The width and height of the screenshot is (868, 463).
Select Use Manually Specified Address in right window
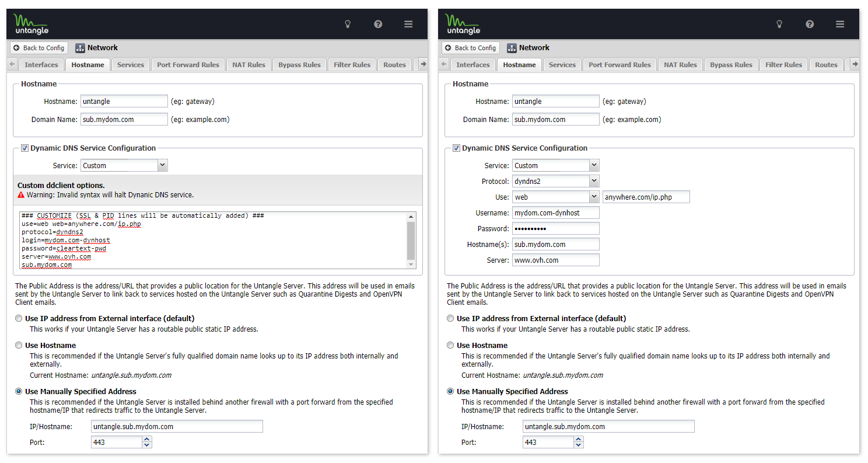point(450,392)
